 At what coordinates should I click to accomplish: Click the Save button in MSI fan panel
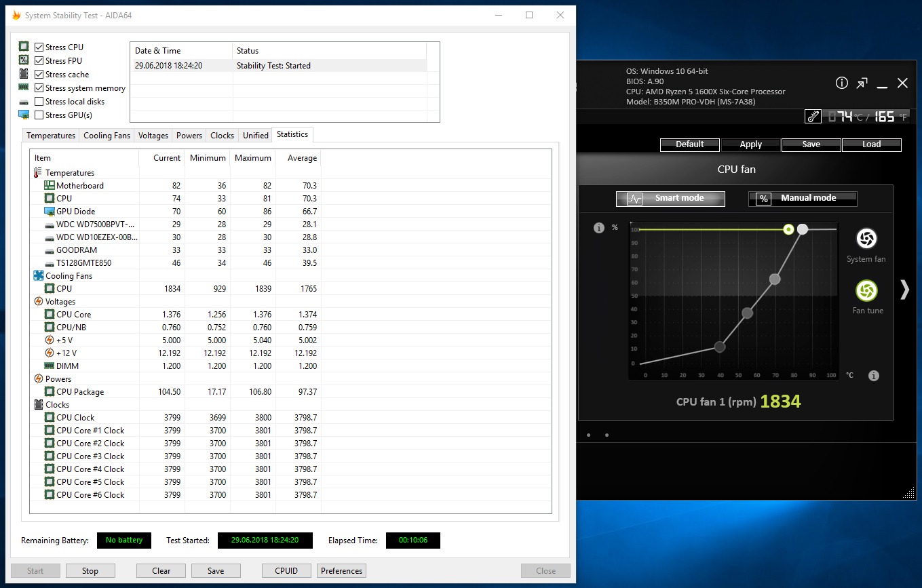point(811,144)
